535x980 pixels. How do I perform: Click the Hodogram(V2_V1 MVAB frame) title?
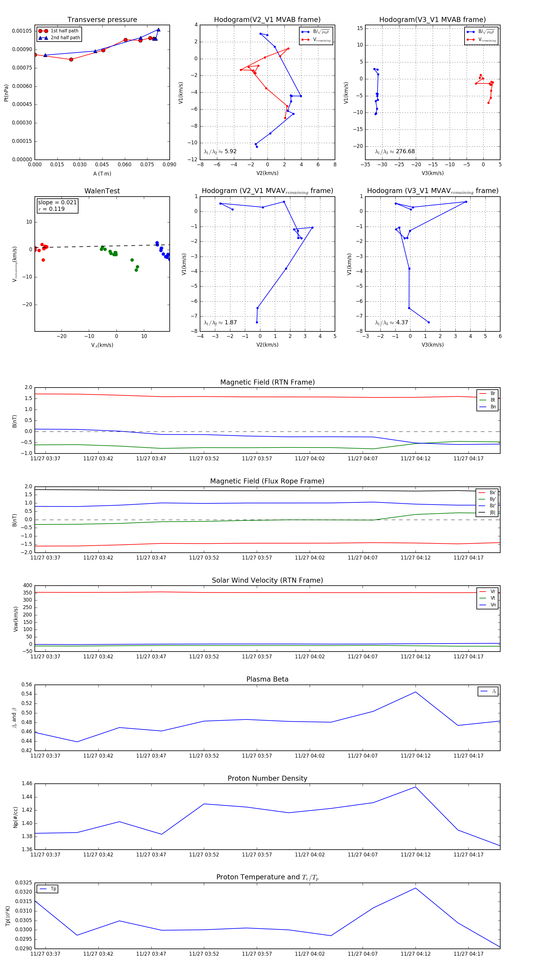pos(267,20)
